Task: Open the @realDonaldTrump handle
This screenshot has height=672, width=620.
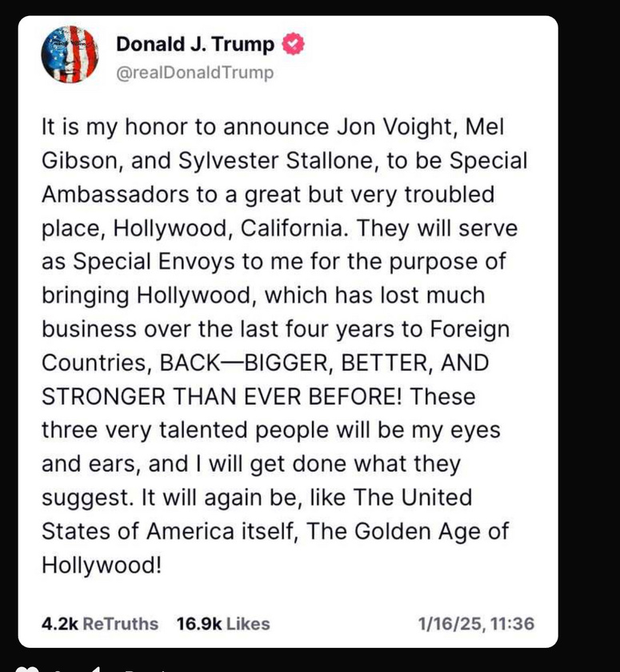Action: coord(195,73)
